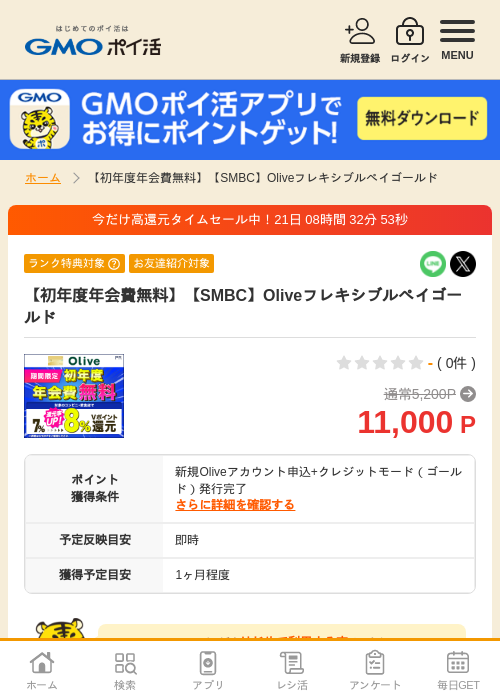Click the お友達紹介対象 badge
The image size is (500, 700).
tap(171, 263)
